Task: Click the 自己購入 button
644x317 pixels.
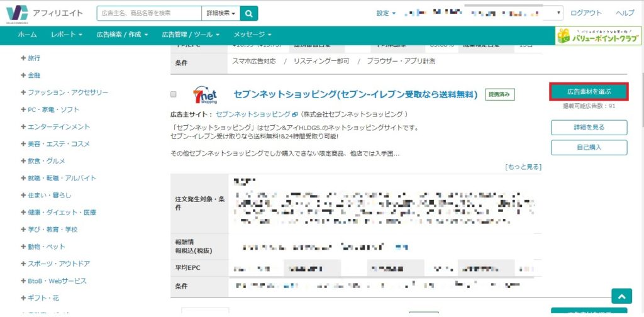Action: click(589, 147)
